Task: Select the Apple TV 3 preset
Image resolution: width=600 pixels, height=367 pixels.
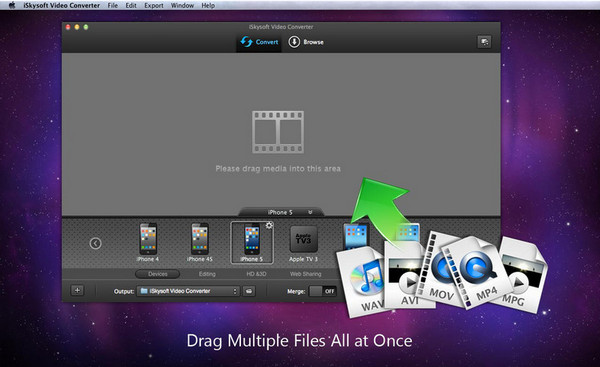Action: 303,243
